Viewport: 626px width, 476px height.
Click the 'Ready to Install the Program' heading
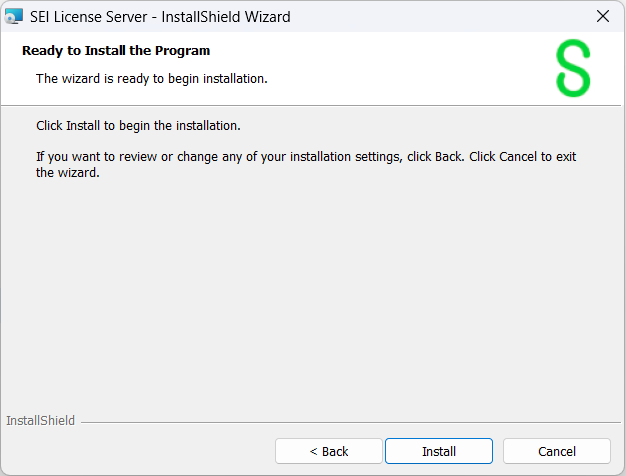click(116, 50)
